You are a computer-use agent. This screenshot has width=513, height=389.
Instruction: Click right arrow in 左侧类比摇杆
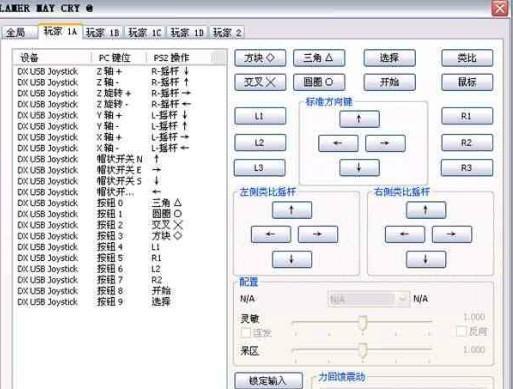coord(318,234)
